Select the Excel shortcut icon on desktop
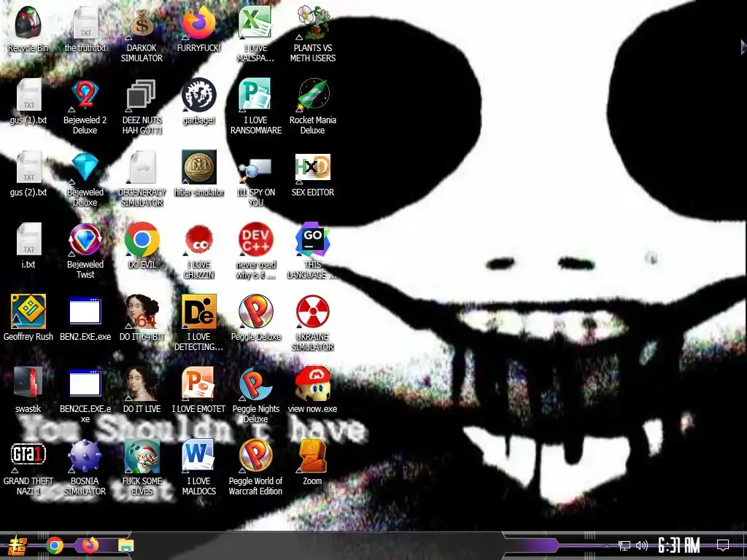Image resolution: width=747 pixels, height=560 pixels. [x=256, y=23]
